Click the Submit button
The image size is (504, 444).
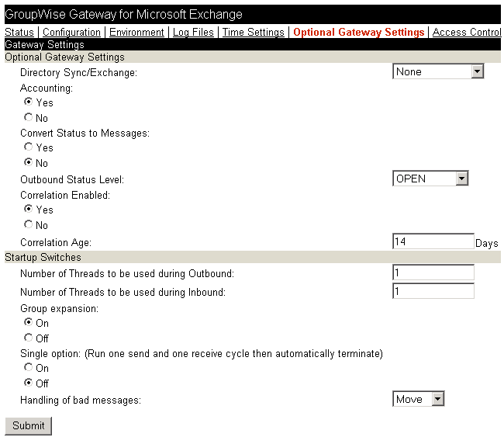coord(28,426)
